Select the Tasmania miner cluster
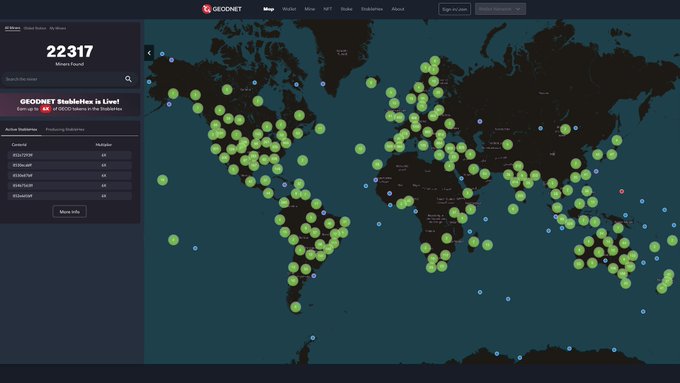The width and height of the screenshot is (680, 383). pos(625,284)
